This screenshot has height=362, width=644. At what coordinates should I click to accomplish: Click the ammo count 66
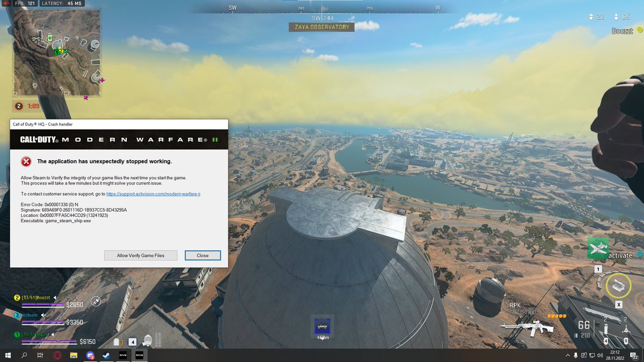click(584, 326)
